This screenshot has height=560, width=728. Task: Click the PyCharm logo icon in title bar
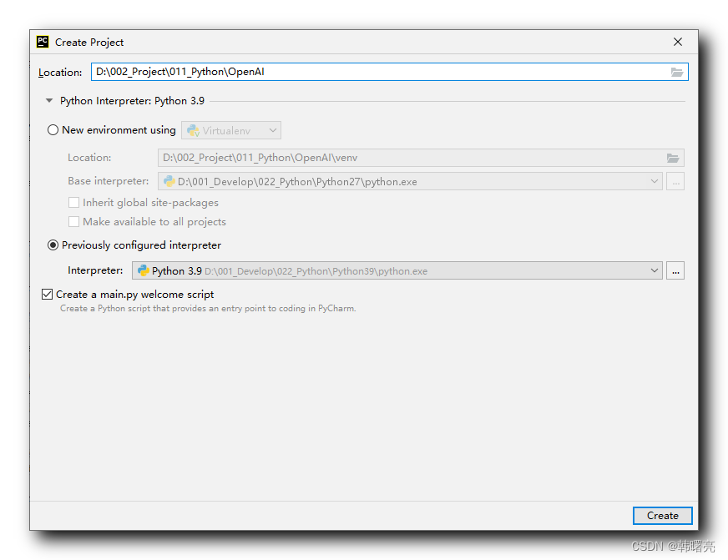[x=43, y=42]
